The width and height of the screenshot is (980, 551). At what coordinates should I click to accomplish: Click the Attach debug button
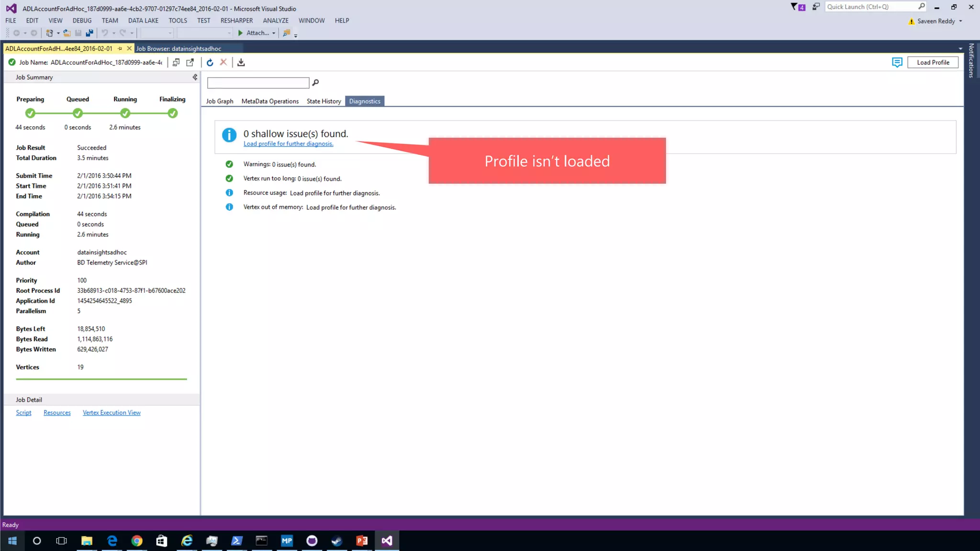[x=253, y=33]
